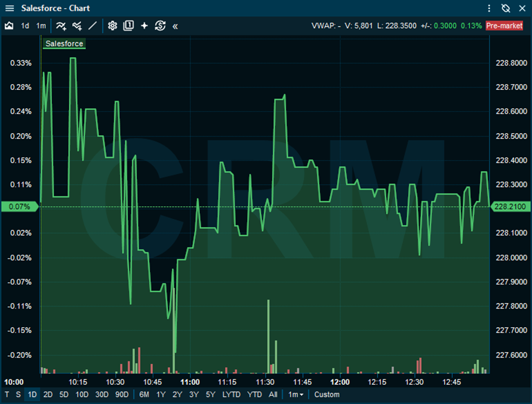Open chart settings gear icon
The height and width of the screenshot is (404, 532).
point(112,26)
